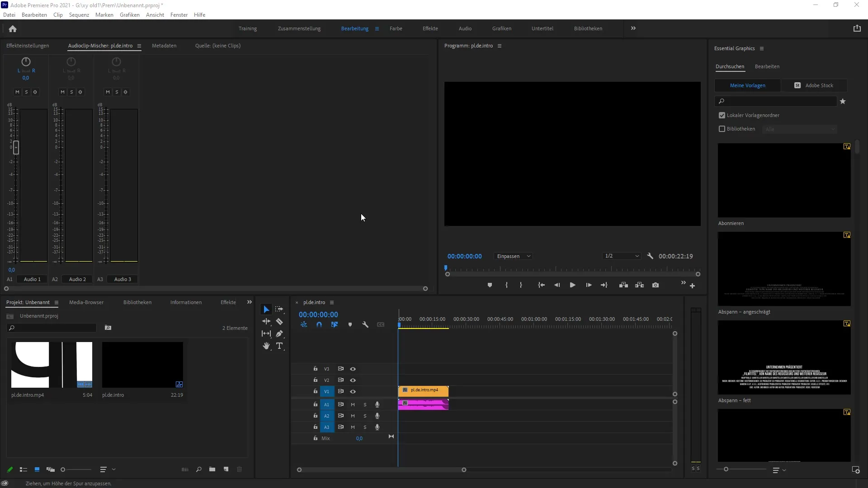This screenshot has width=868, height=488.
Task: Open playback resolution 1/2 dropdown
Action: 622,256
